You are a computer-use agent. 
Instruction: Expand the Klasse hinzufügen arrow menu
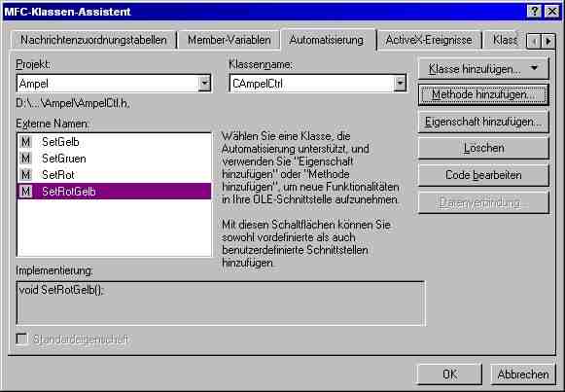(535, 68)
